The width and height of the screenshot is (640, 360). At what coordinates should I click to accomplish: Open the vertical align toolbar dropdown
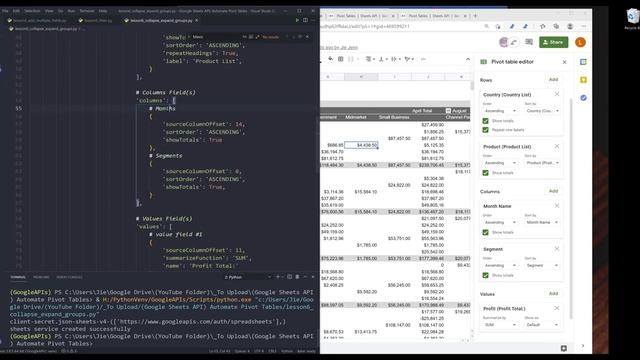pos(383,59)
